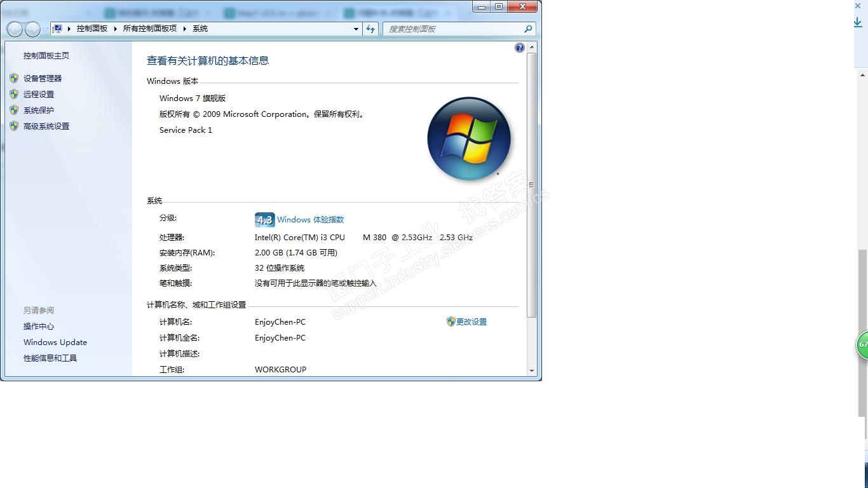Click the magnifier search icon
Viewport: 868px width, 488px height.
click(528, 29)
